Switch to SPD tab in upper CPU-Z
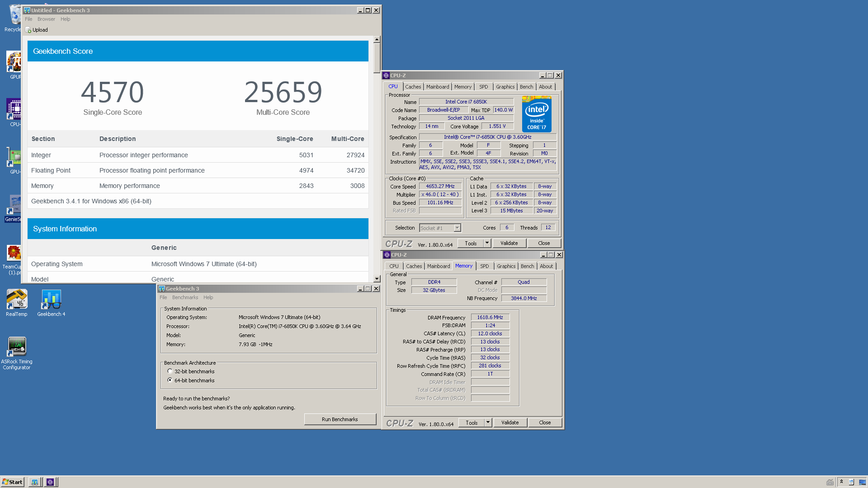Screen dimensions: 868x488 (484, 87)
